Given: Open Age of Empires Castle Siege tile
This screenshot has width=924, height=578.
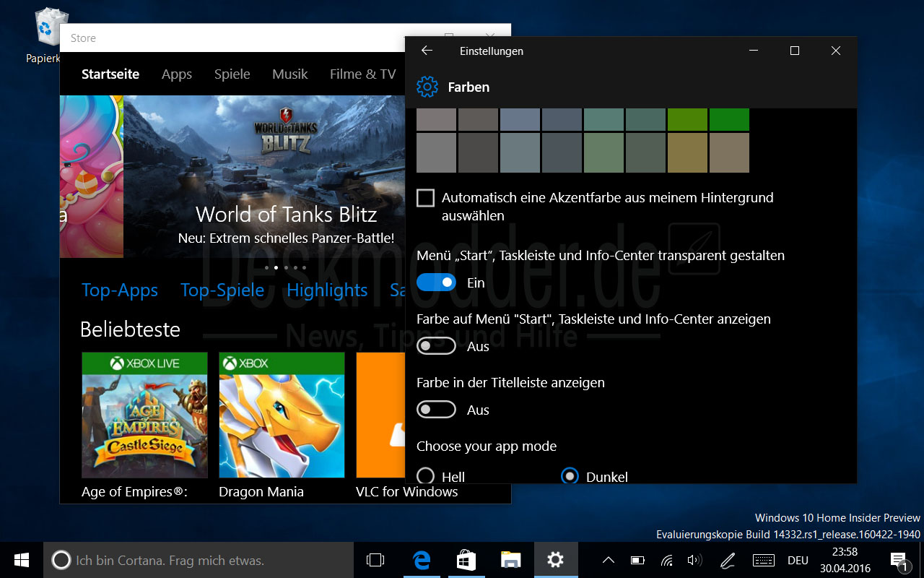Looking at the screenshot, I should 144,426.
